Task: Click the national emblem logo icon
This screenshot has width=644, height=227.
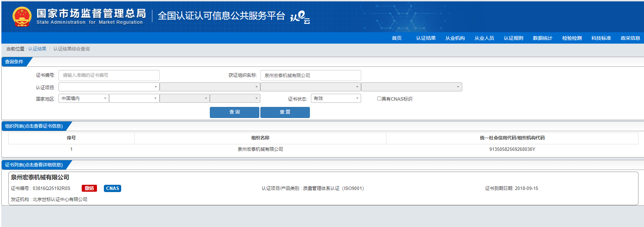Action: click(22, 17)
